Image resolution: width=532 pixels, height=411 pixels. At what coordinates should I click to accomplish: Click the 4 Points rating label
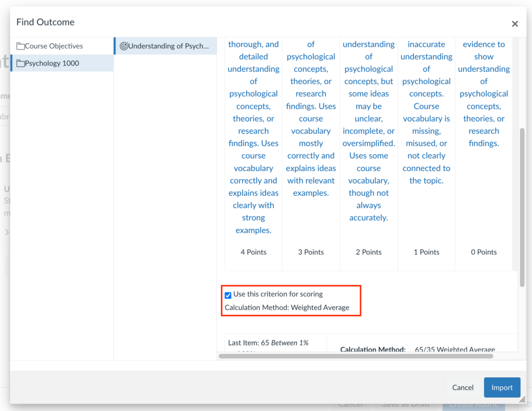coord(254,252)
